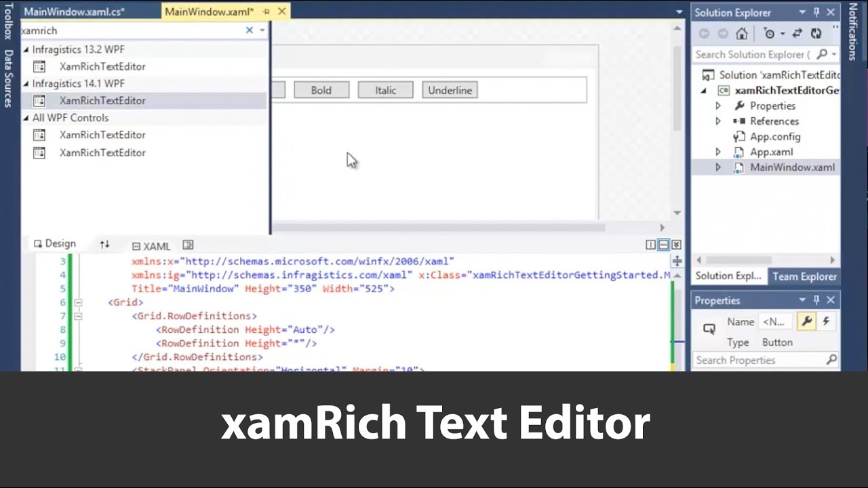The height and width of the screenshot is (488, 868).
Task: Collapse the All WPF Controls group
Action: pyautogui.click(x=26, y=118)
